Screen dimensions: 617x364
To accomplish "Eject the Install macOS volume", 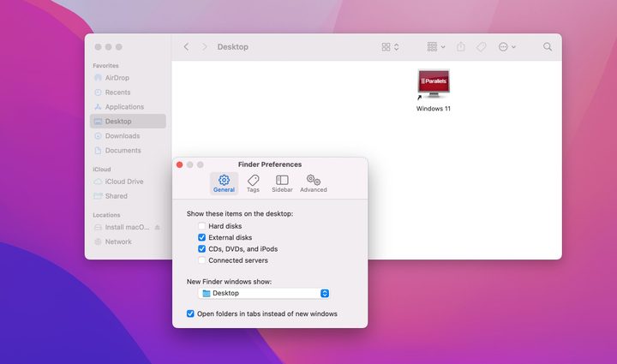I will tap(158, 227).
